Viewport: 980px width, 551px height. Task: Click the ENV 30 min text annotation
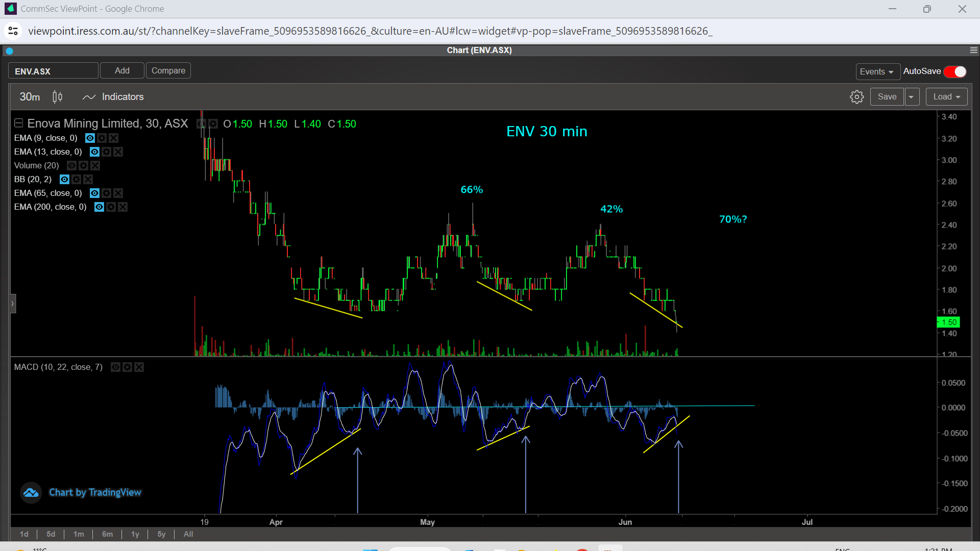547,132
